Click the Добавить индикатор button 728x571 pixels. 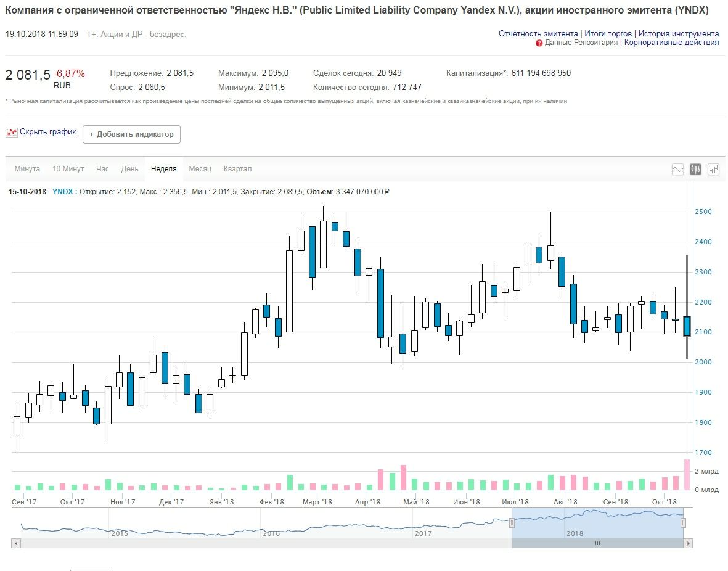click(131, 134)
